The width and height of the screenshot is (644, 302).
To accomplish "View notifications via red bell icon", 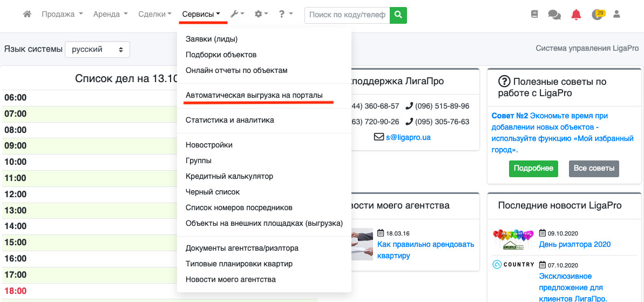I will coord(576,15).
